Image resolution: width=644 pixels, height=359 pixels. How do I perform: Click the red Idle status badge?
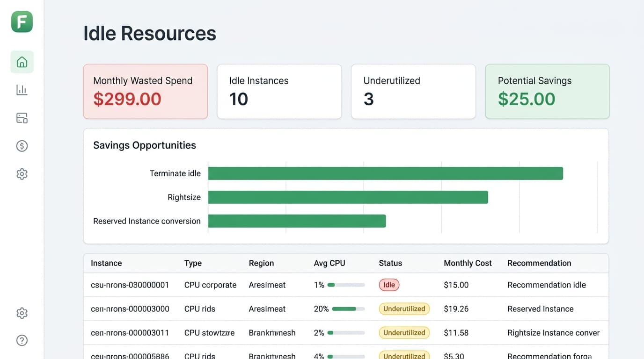[x=389, y=285]
